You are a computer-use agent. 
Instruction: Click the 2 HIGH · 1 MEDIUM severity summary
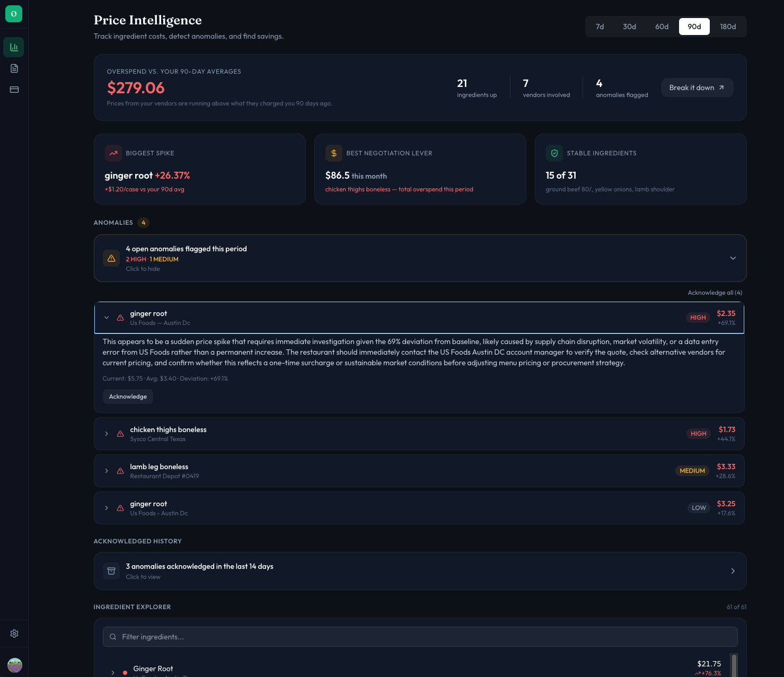pyautogui.click(x=152, y=259)
